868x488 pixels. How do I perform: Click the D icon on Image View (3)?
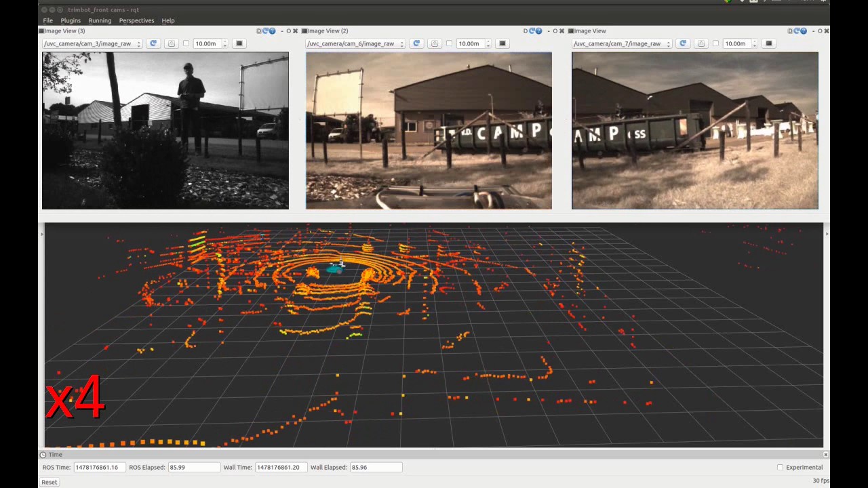(x=258, y=30)
